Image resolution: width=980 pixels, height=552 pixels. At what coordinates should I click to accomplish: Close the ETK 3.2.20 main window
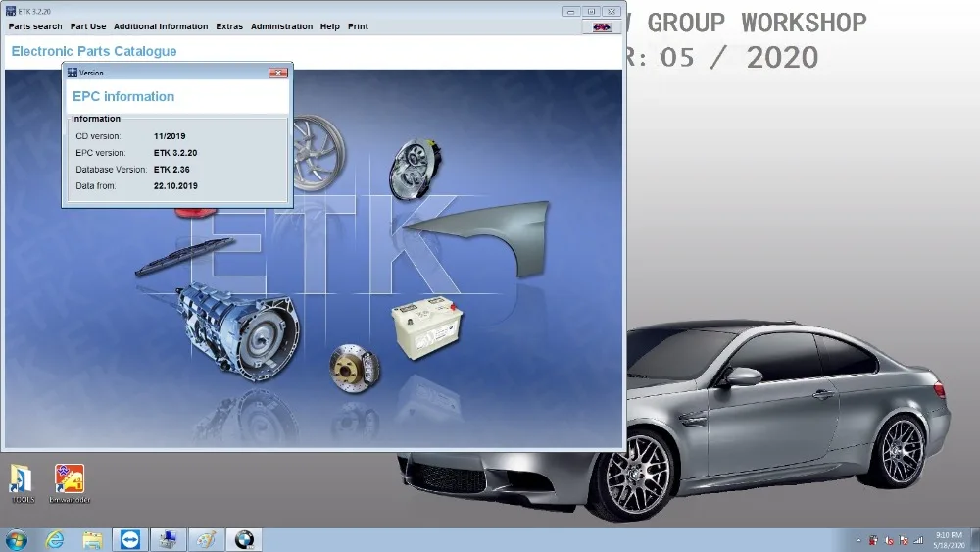click(x=612, y=11)
